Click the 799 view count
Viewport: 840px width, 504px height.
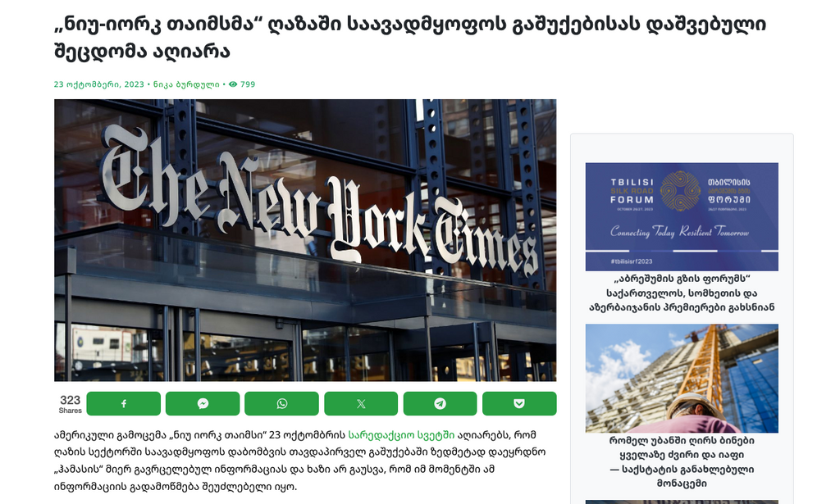248,84
